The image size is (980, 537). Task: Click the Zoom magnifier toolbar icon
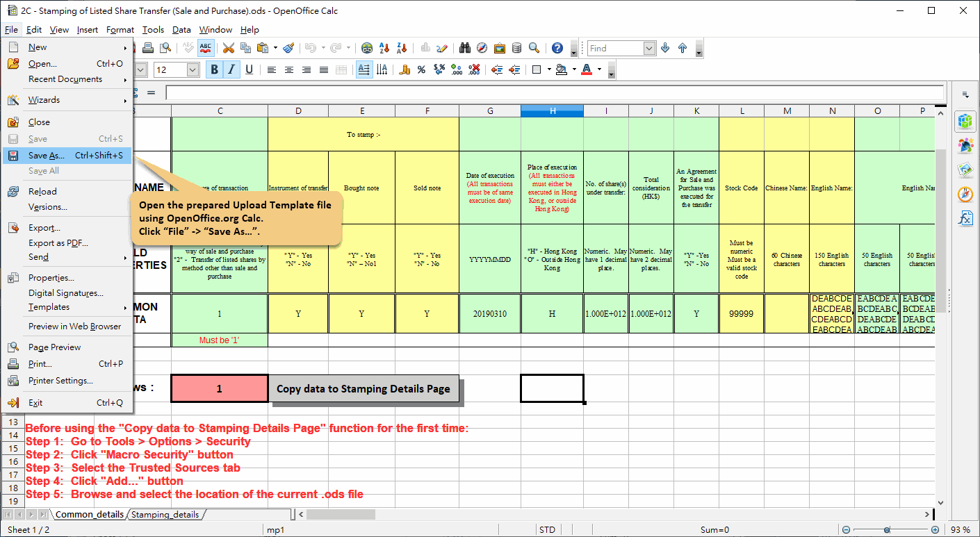(x=534, y=48)
